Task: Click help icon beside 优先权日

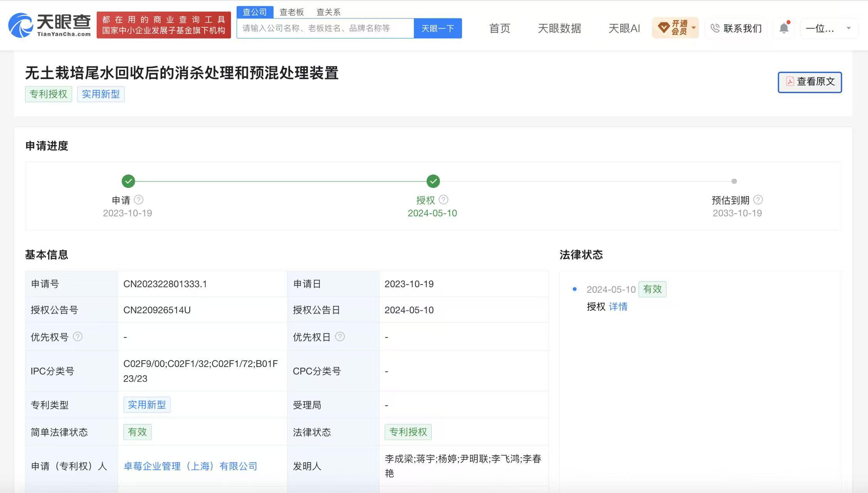Action: pos(340,337)
